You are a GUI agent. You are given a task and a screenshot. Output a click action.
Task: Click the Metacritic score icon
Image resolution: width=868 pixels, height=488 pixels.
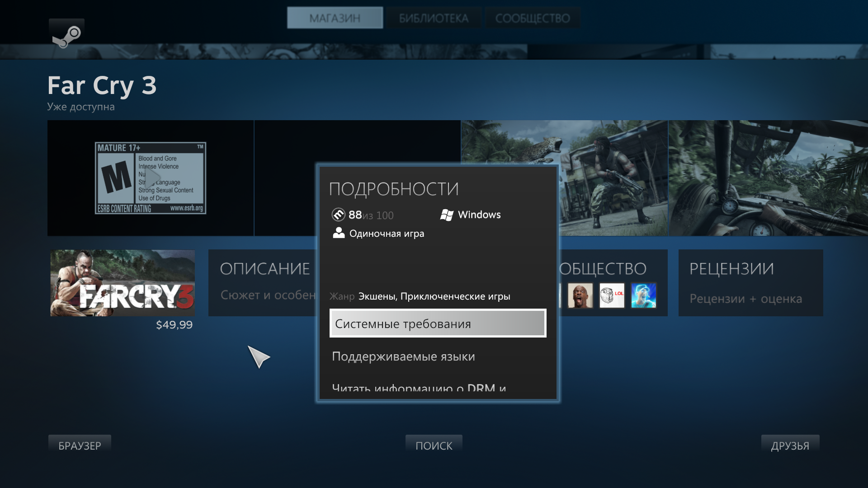pyautogui.click(x=338, y=215)
